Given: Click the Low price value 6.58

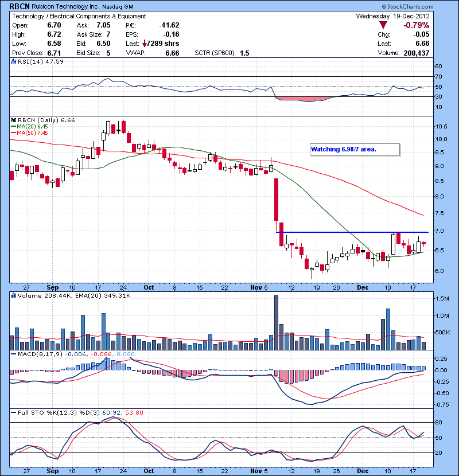Looking at the screenshot, I should click(x=54, y=44).
